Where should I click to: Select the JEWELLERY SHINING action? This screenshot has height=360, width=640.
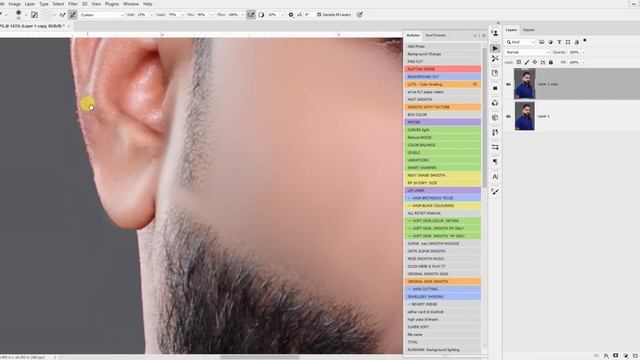[x=442, y=297]
